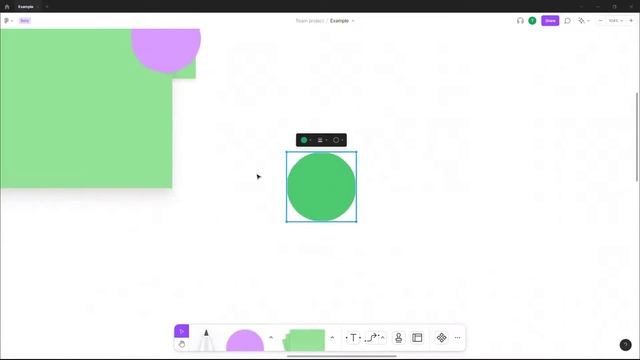Choose the purple circle shape tool
The width and height of the screenshot is (640, 360).
tap(245, 340)
